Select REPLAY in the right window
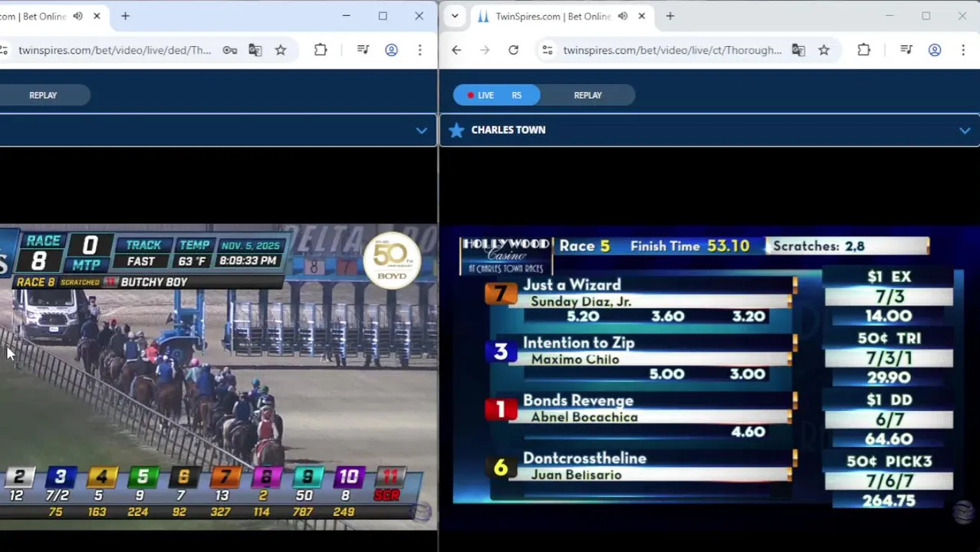The width and height of the screenshot is (980, 552). tap(588, 95)
